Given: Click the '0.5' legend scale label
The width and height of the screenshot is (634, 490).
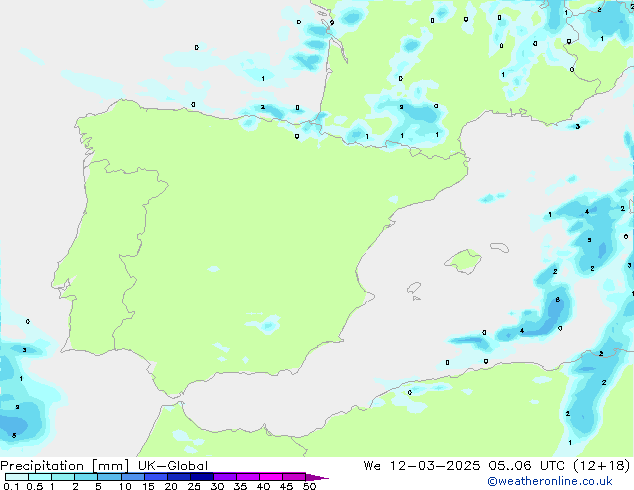Looking at the screenshot, I should [34, 486].
